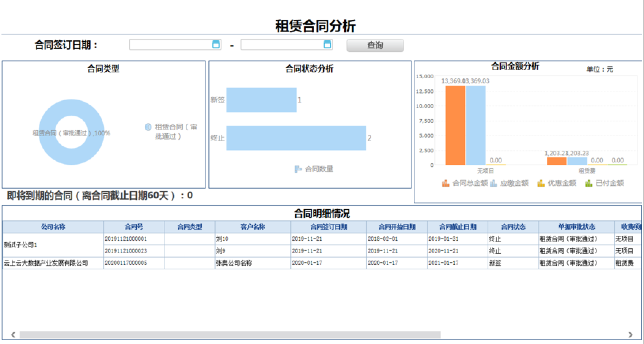Click the end date input field
This screenshot has height=344, width=644.
click(281, 45)
